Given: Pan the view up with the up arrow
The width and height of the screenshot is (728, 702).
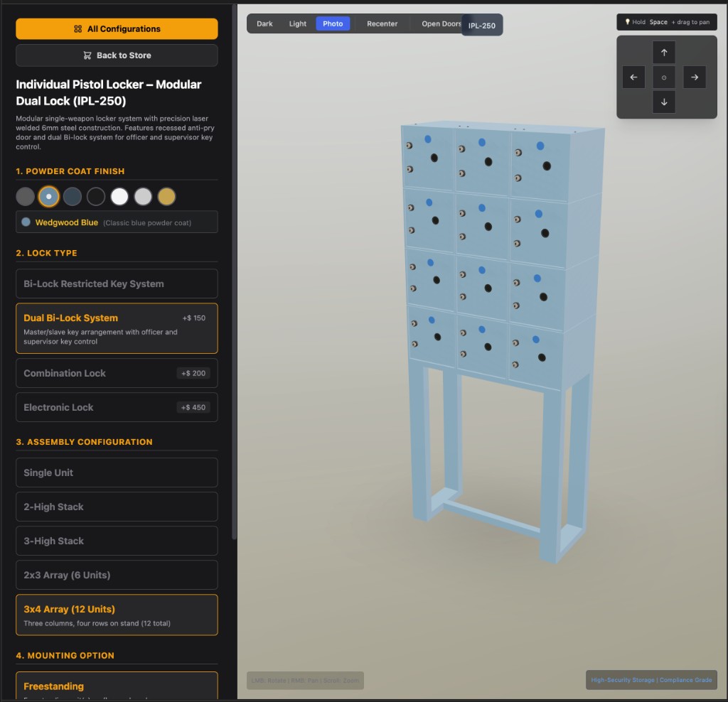Looking at the screenshot, I should point(664,53).
